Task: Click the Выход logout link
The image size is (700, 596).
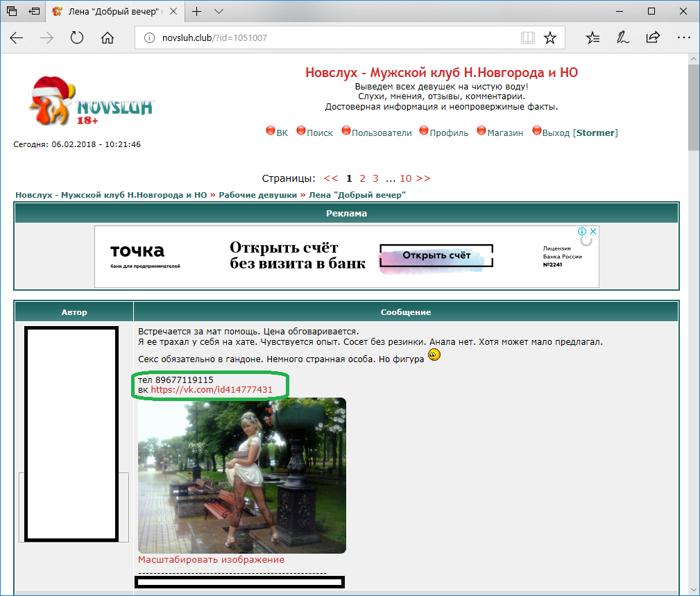Action: 556,133
